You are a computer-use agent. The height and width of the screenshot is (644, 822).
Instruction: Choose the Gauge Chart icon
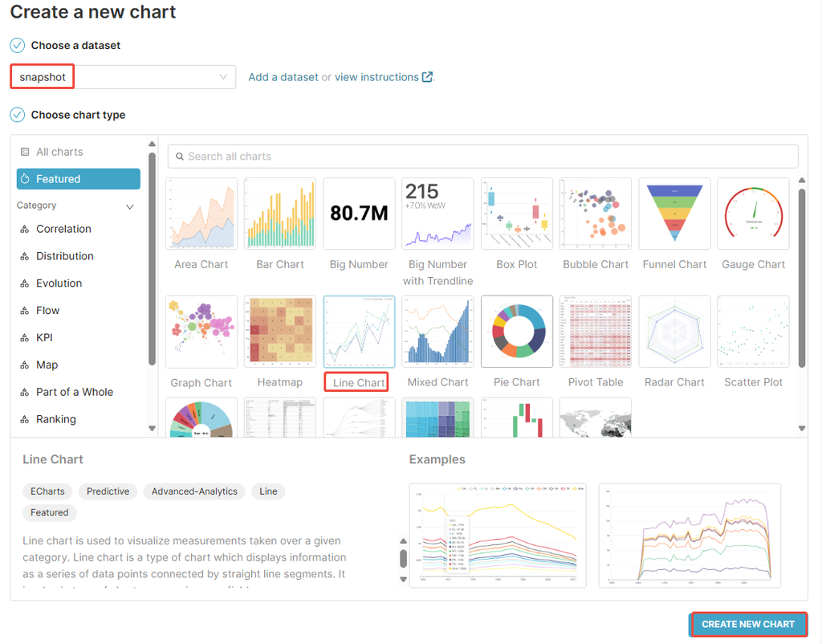[x=753, y=214]
